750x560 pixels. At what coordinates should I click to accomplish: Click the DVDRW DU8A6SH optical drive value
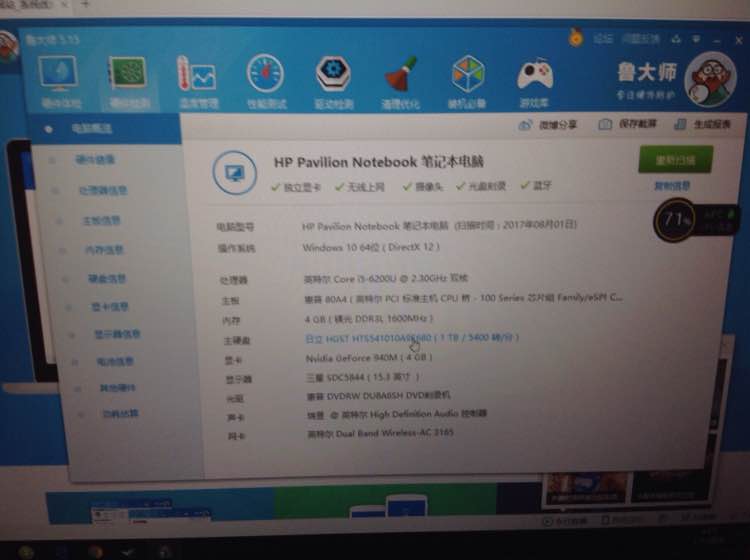tap(378, 396)
